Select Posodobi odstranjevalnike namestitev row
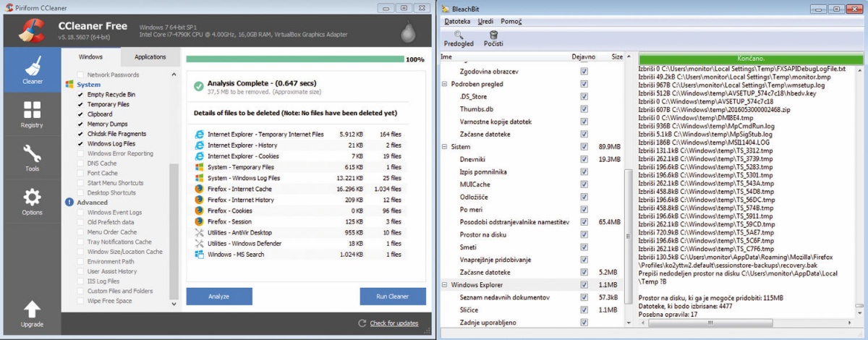 532,222
